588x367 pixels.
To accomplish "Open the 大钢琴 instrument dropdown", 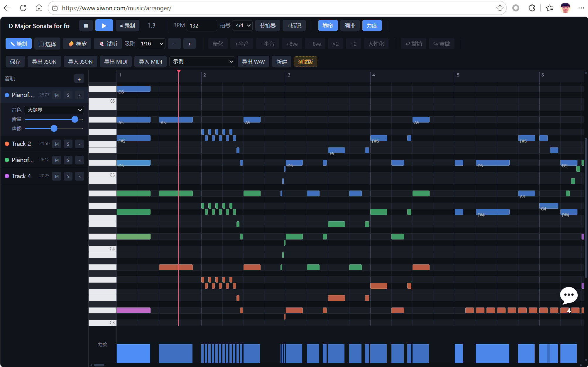I will click(x=54, y=110).
